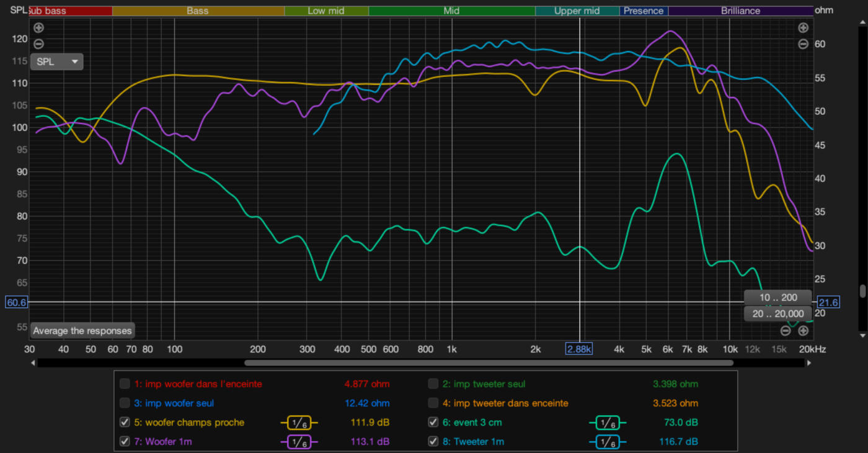
Task: Click the yellow 1/6 smoothing icon for woofer champs proche
Action: point(299,423)
